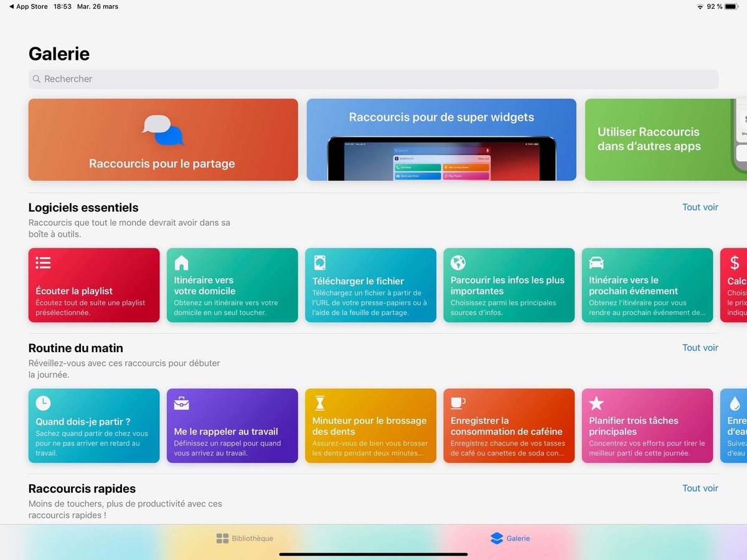Tap the globe icon on Parcourir les infos card
This screenshot has height=560, width=747.
458,263
